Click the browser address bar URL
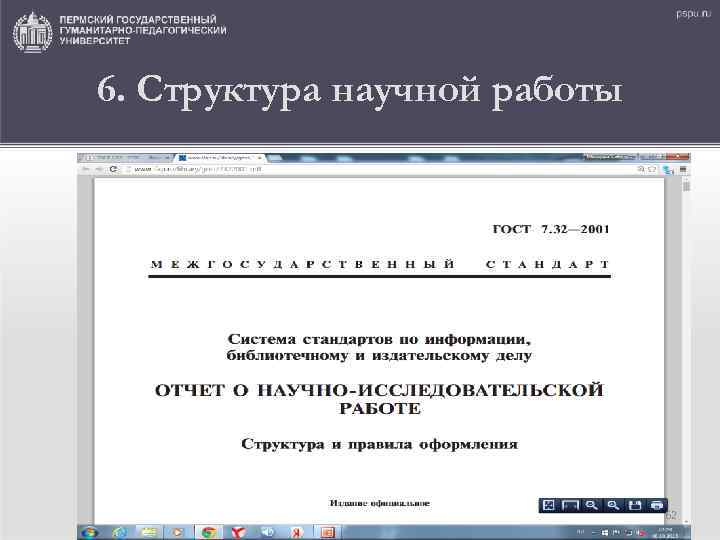Screen dimensions: 720x540 click(198, 169)
